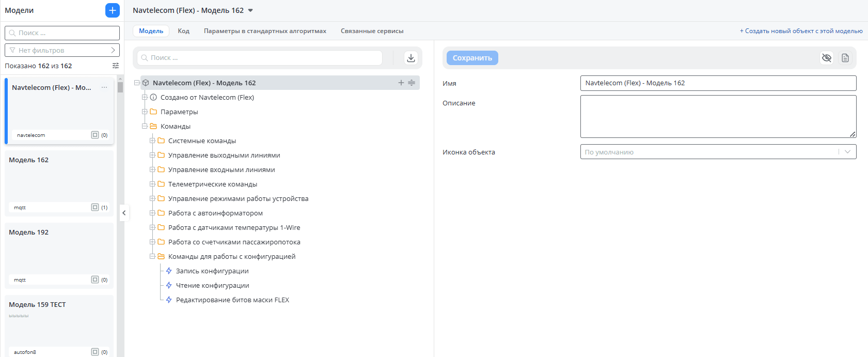Edit the Имя field
The image size is (868, 357).
[718, 83]
